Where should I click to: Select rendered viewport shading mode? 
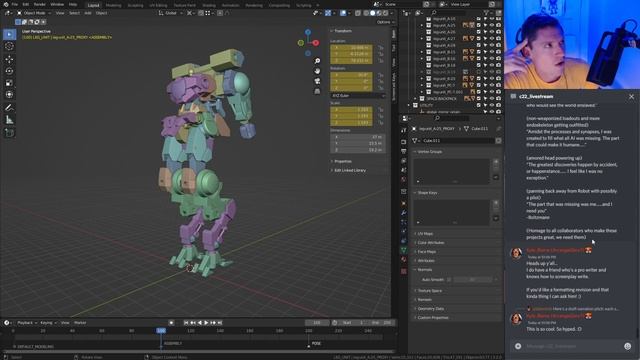pyautogui.click(x=386, y=13)
